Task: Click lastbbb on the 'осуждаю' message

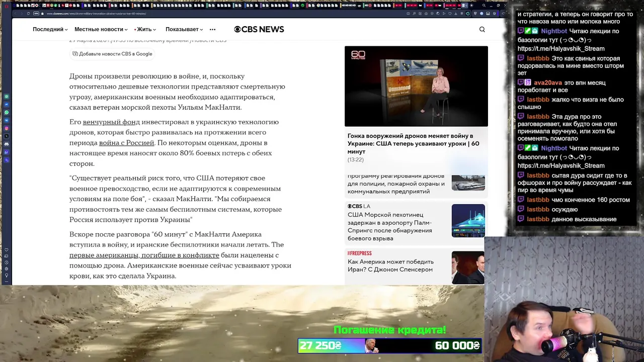Action: pos(538,210)
